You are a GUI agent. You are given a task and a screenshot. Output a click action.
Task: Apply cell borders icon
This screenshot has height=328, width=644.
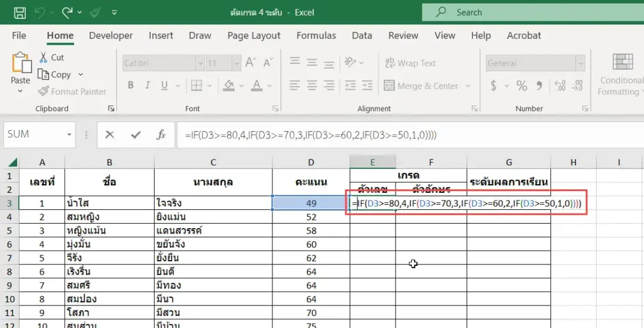(197, 85)
